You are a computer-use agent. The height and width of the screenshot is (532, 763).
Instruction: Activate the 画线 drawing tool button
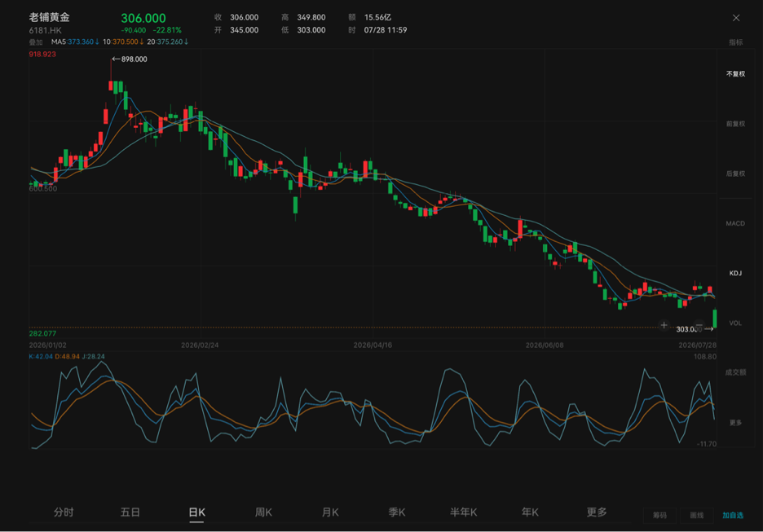(697, 516)
